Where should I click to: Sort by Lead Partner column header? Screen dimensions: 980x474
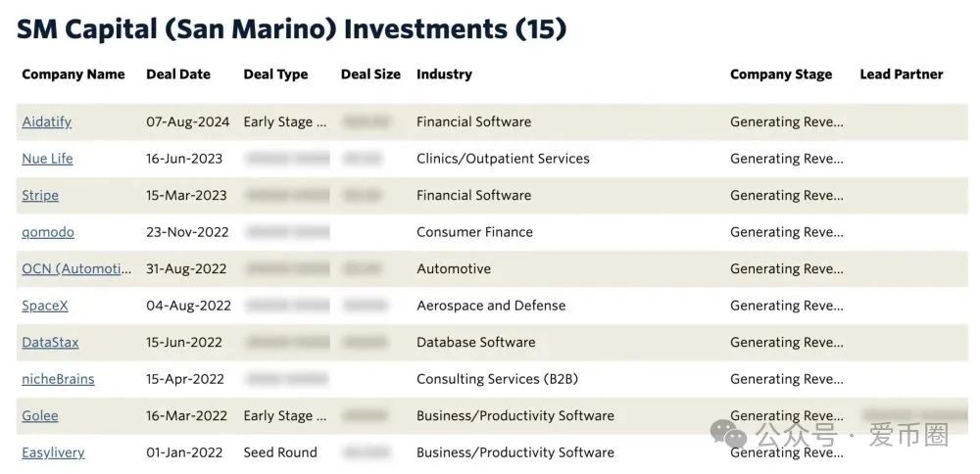[x=902, y=74]
